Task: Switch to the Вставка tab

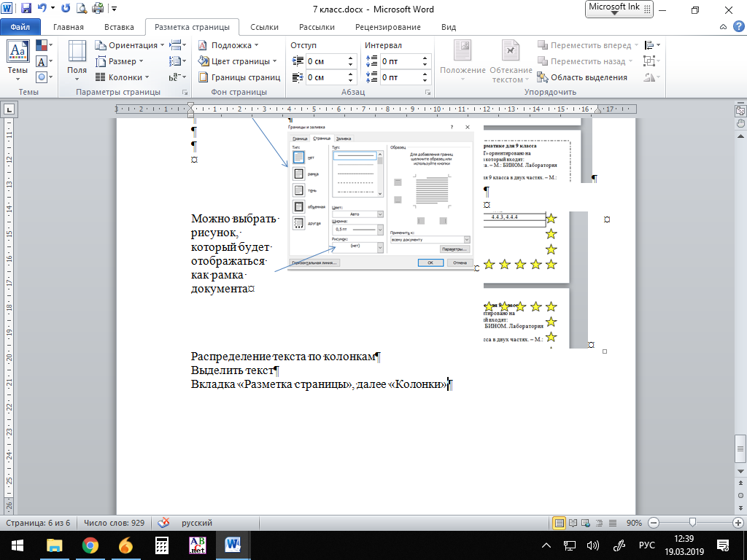Action: click(x=119, y=27)
